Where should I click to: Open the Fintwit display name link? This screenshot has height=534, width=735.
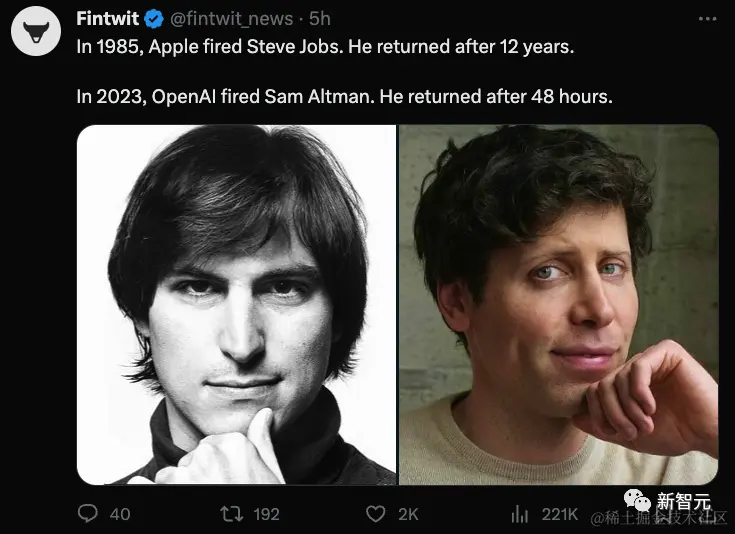click(108, 19)
